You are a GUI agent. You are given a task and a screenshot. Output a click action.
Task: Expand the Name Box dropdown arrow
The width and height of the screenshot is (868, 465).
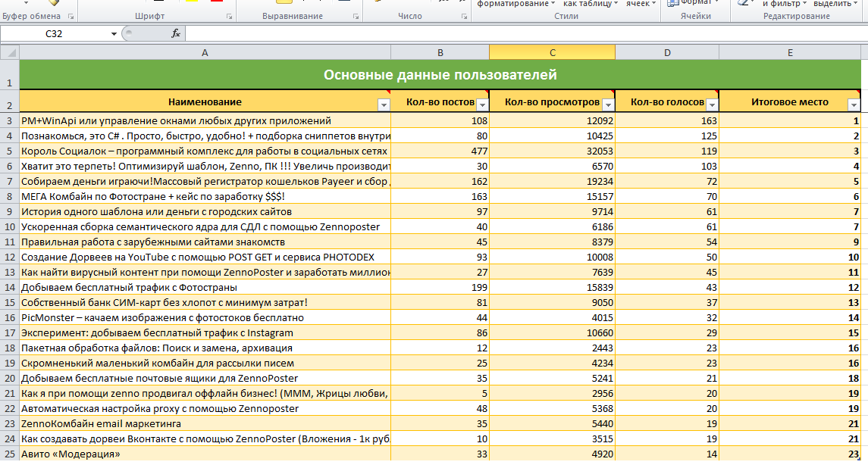(x=114, y=34)
